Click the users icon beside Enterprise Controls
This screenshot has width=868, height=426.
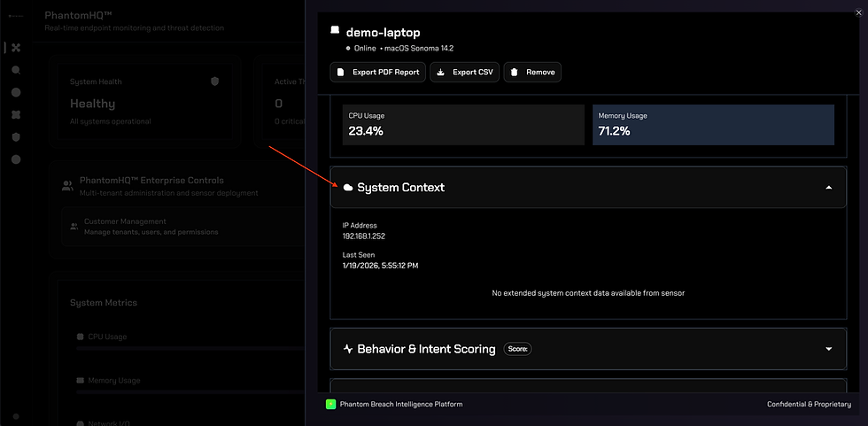tap(67, 186)
